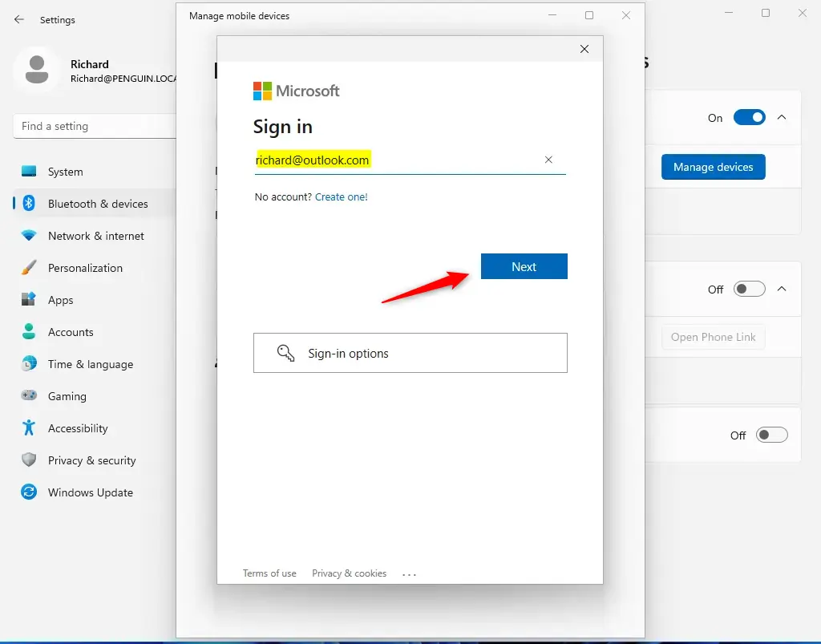Image resolution: width=821 pixels, height=644 pixels.
Task: Click the Accessibility figure icon
Action: click(x=29, y=427)
